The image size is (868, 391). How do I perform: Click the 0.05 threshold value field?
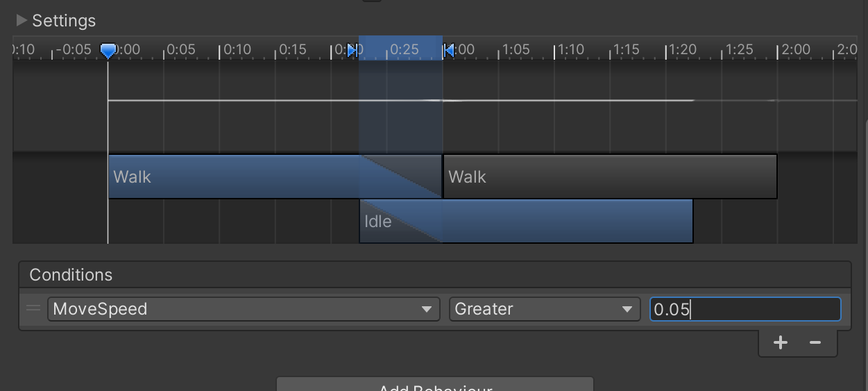point(745,309)
